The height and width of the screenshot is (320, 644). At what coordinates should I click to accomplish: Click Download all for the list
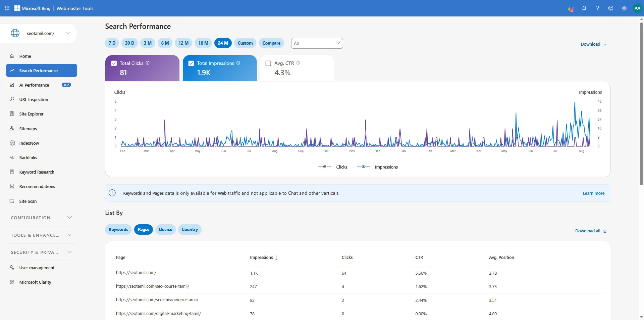(591, 231)
